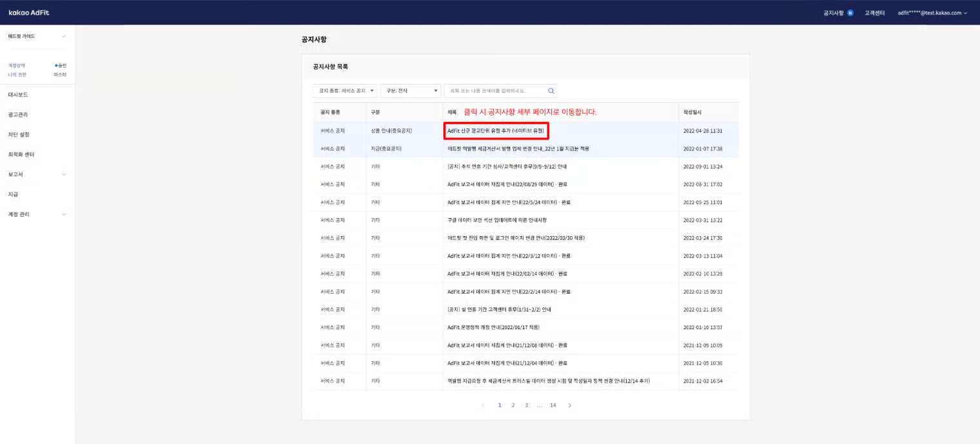Click the search magnifier icon
This screenshot has height=444, width=980.
[551, 91]
